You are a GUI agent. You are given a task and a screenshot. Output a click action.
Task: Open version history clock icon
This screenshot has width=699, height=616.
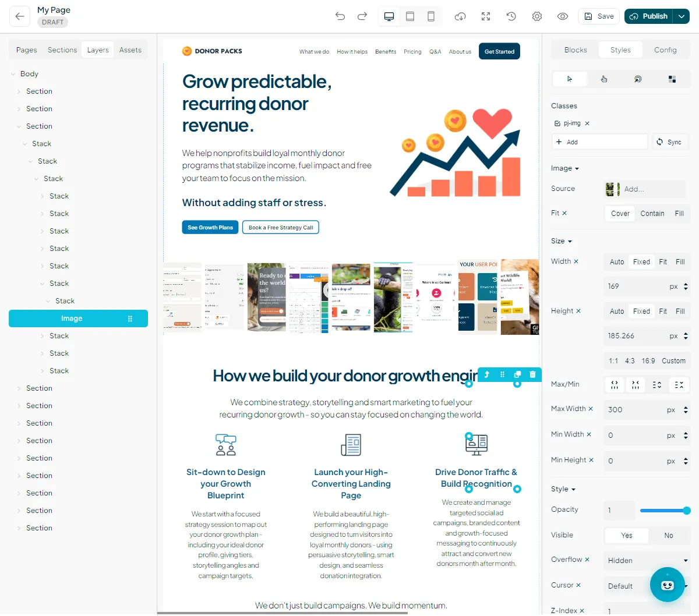511,16
